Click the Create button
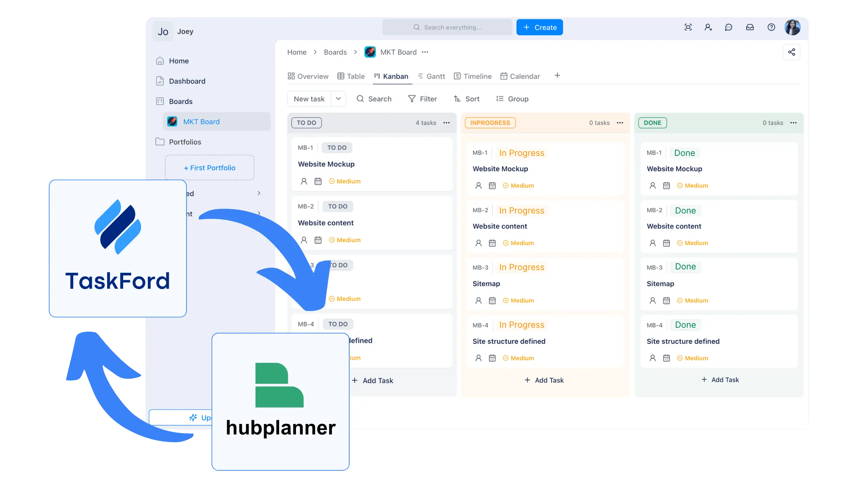 539,27
